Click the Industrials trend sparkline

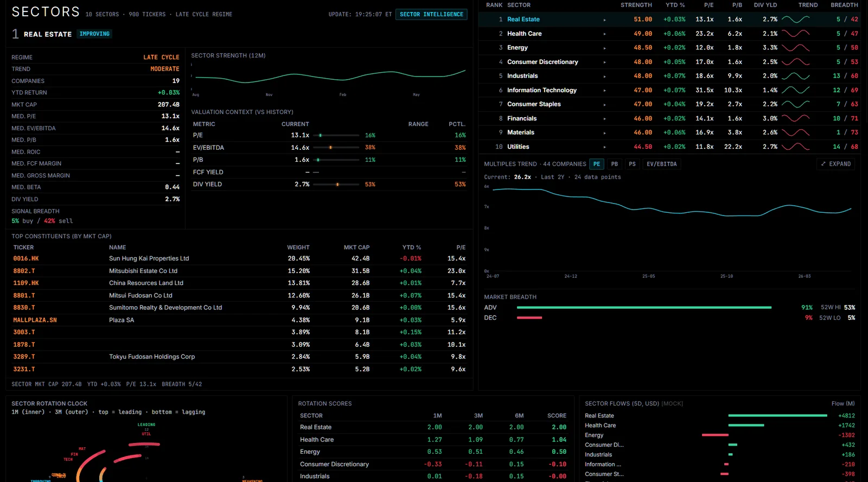coord(795,76)
